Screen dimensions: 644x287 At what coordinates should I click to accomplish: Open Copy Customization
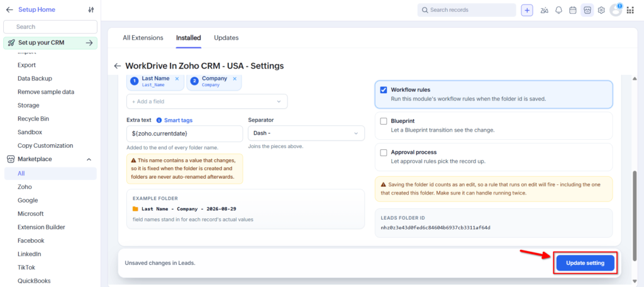45,145
